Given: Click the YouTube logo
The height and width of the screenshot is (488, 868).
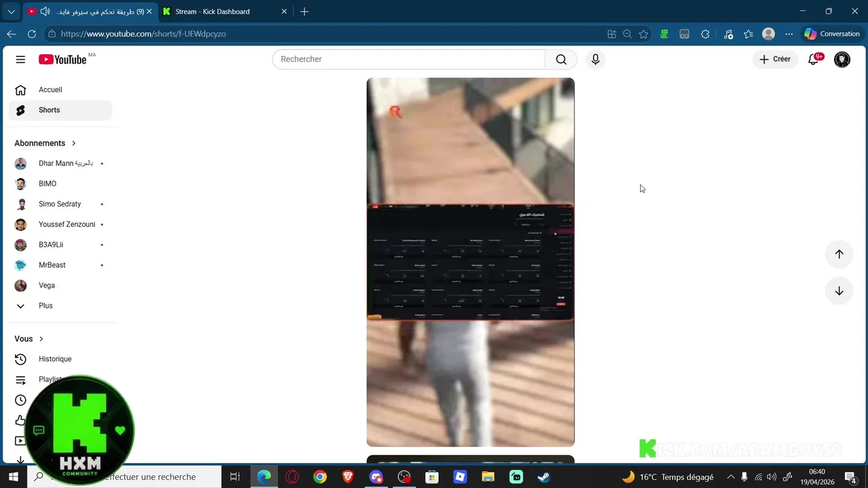Looking at the screenshot, I should [x=62, y=60].
